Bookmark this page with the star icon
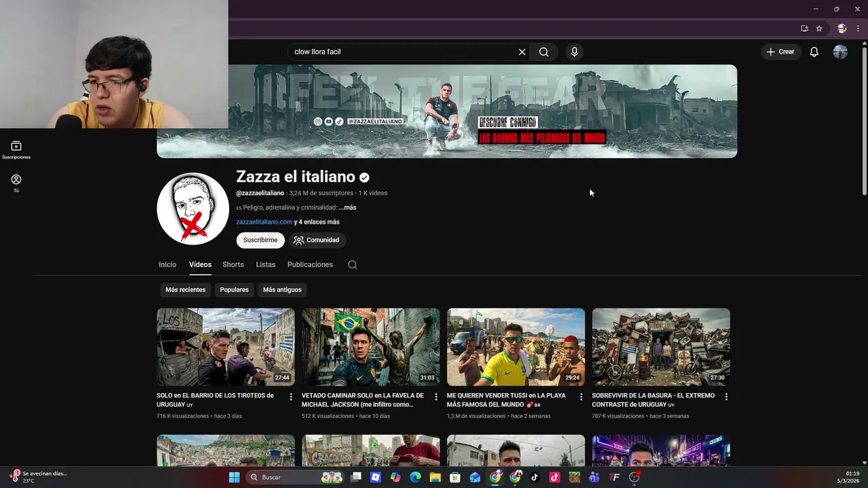This screenshot has height=488, width=868. tap(819, 28)
